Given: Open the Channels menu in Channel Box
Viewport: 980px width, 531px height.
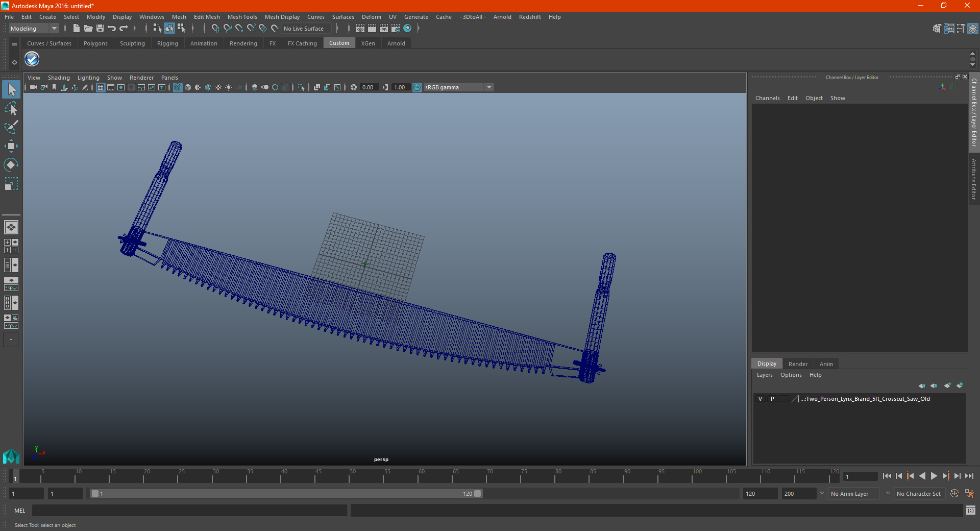Looking at the screenshot, I should click(x=767, y=98).
